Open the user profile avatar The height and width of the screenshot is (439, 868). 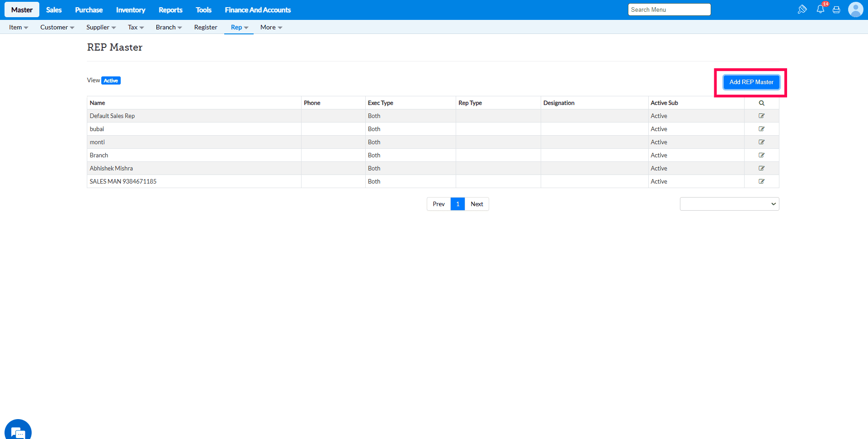855,9
